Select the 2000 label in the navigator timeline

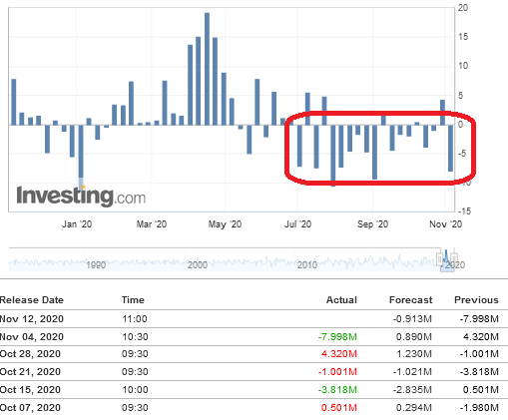tap(198, 265)
